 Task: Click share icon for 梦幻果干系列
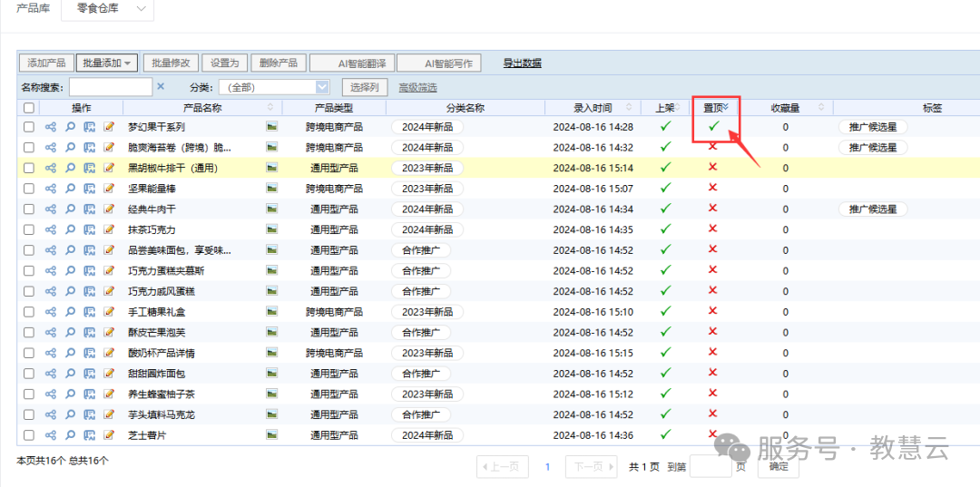(51, 127)
